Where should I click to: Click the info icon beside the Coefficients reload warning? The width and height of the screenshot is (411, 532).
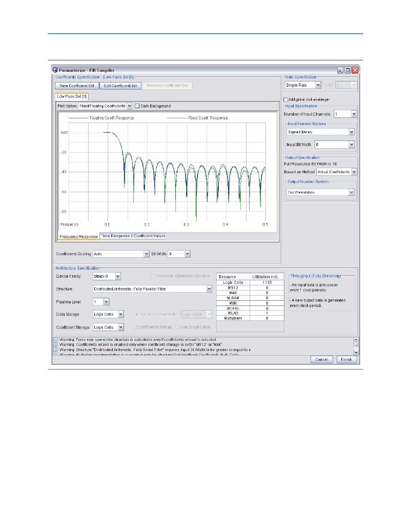pyautogui.click(x=56, y=344)
